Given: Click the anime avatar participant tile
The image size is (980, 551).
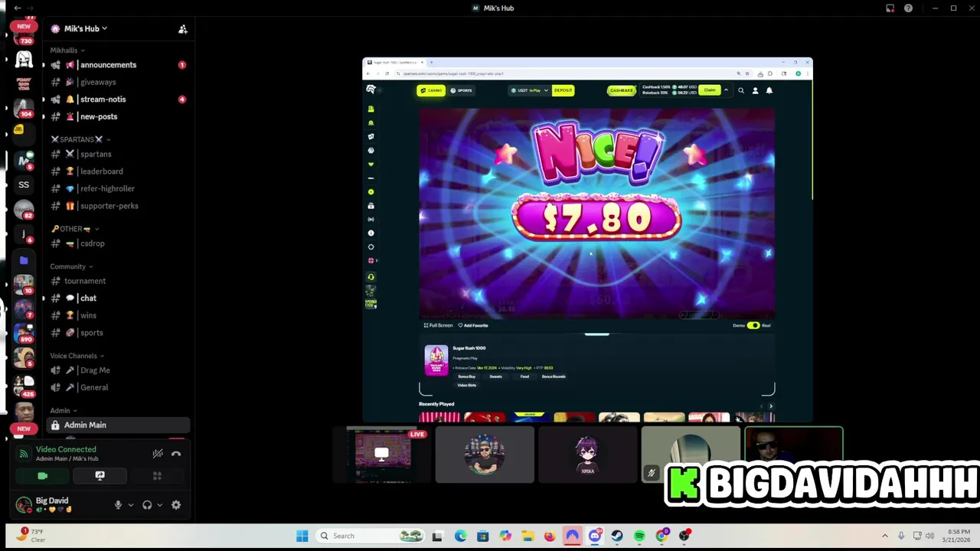Looking at the screenshot, I should (x=587, y=455).
